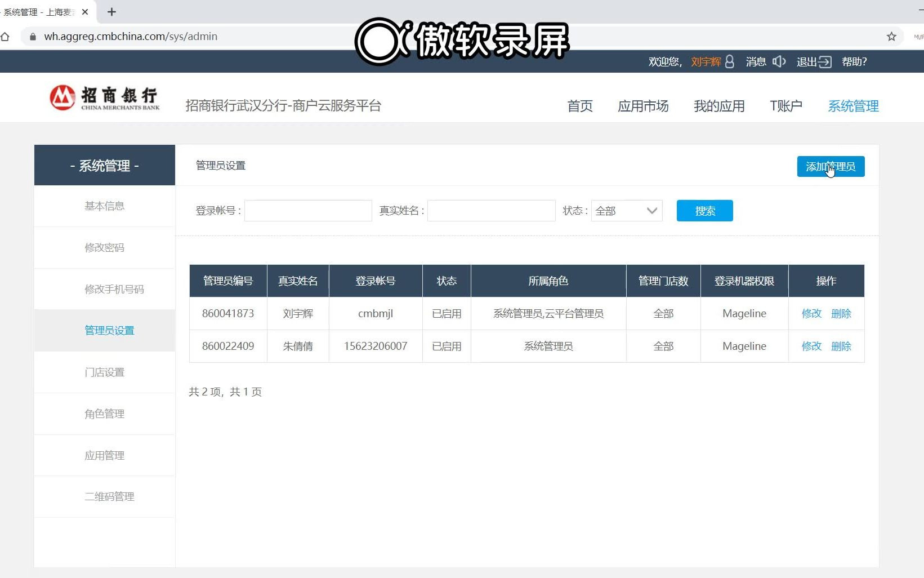Screen dimensions: 924x578
Task: Open a new browser tab
Action: [111, 12]
